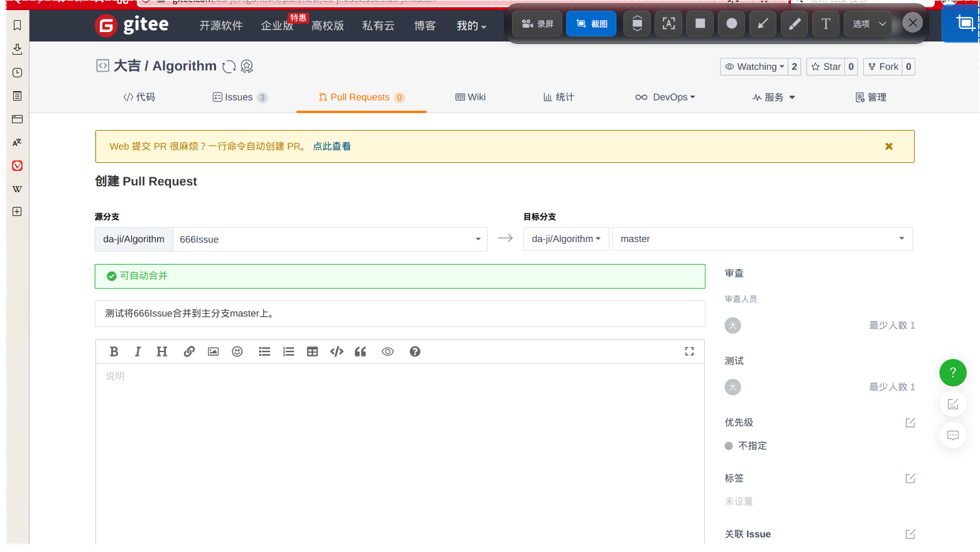Viewport: 980px width, 552px height.
Task: Open the source branch 666Issue dropdown
Action: [x=330, y=240]
